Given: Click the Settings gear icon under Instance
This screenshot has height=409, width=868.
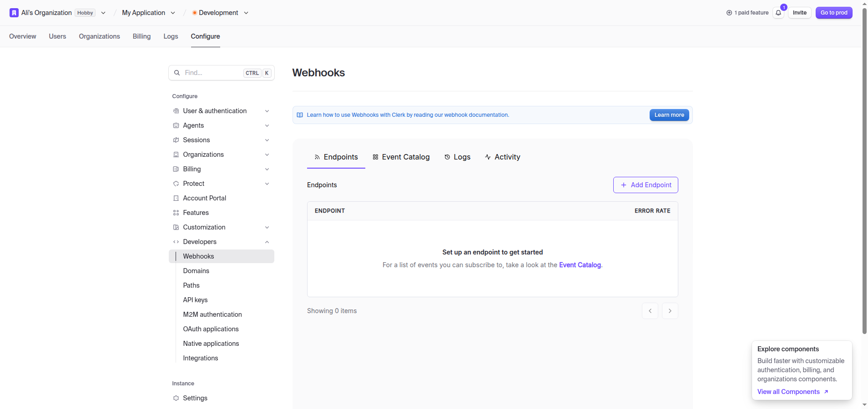Looking at the screenshot, I should (x=176, y=398).
